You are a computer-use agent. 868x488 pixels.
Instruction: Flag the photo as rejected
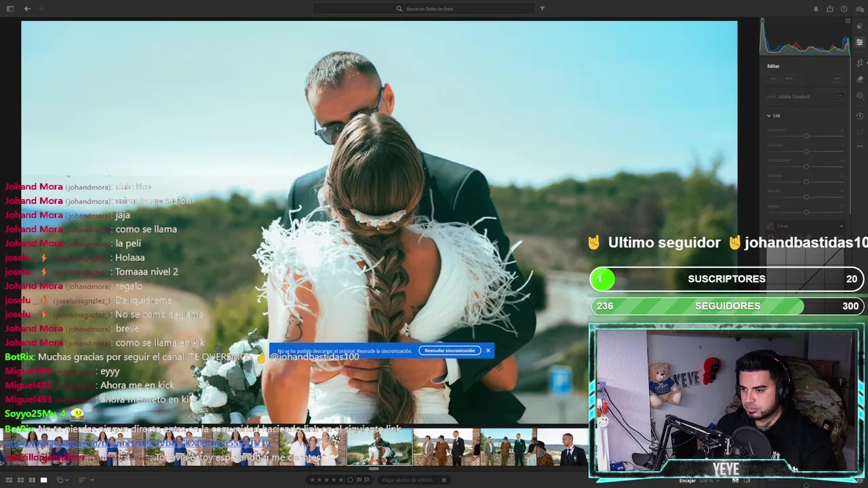click(x=367, y=480)
